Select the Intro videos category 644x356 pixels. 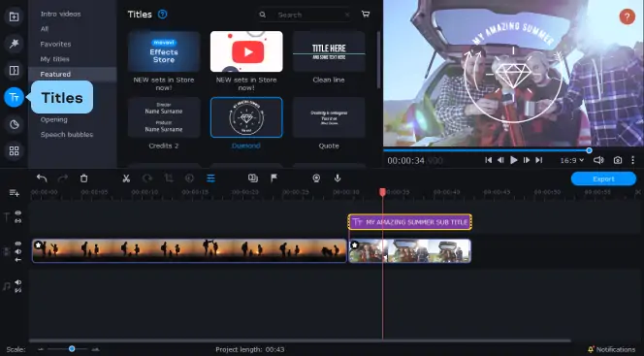point(60,14)
